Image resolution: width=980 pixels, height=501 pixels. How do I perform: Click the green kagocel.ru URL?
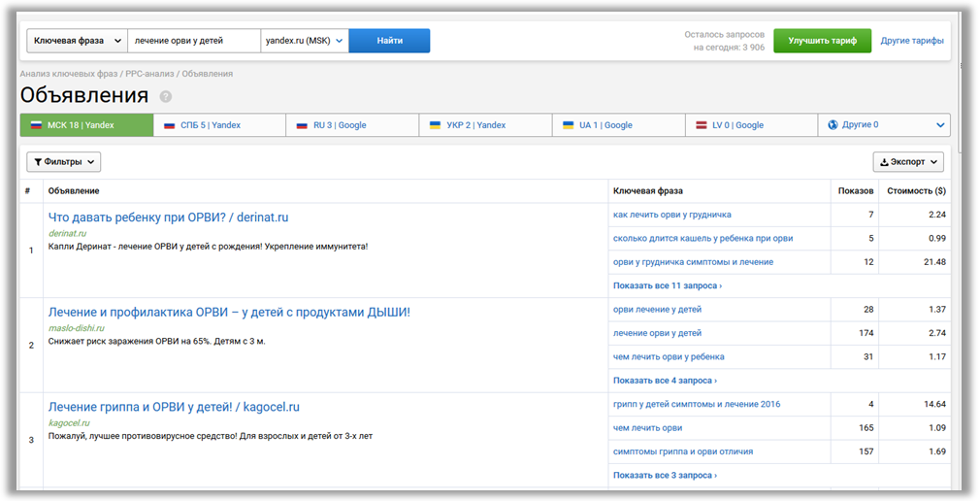pyautogui.click(x=69, y=422)
